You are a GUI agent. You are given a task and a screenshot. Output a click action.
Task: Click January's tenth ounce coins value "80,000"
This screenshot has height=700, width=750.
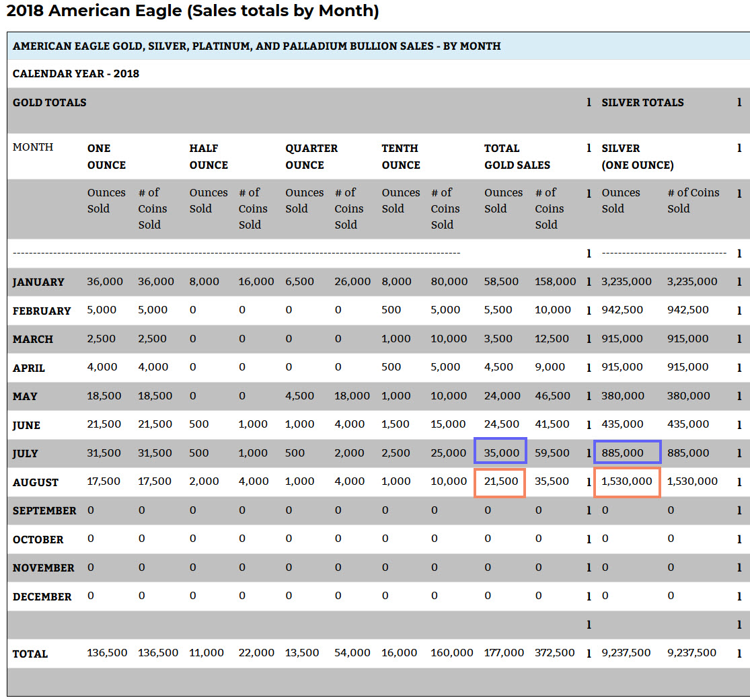click(449, 282)
